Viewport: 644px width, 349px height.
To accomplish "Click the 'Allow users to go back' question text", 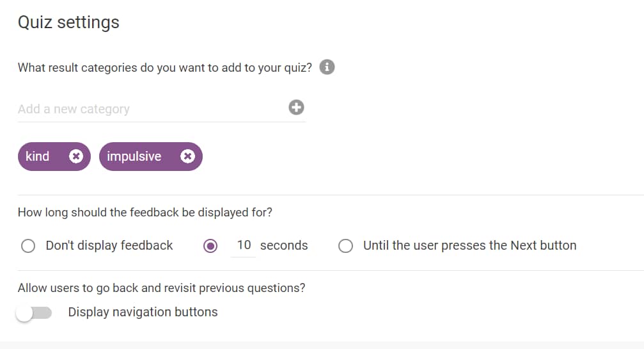I will [x=161, y=288].
